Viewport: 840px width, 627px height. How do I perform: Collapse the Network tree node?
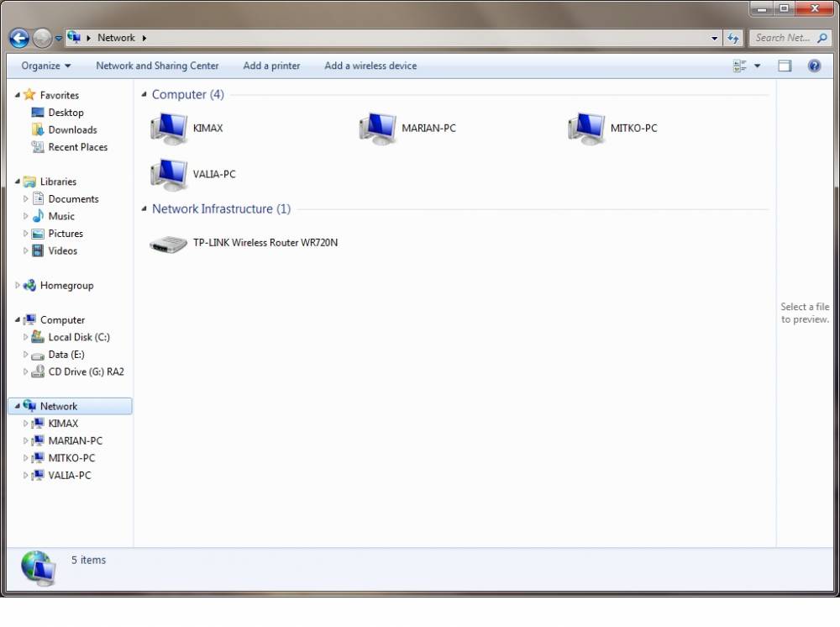tap(17, 406)
